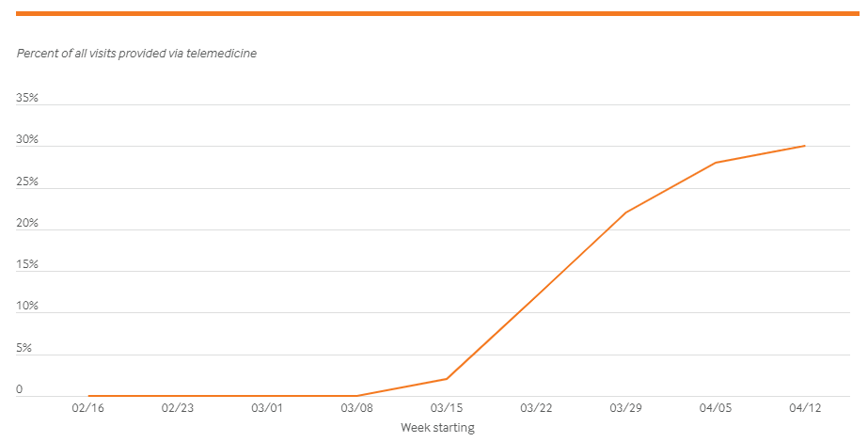Select the 02/23 axis label
Viewport: 868px width, 442px height.
178,408
